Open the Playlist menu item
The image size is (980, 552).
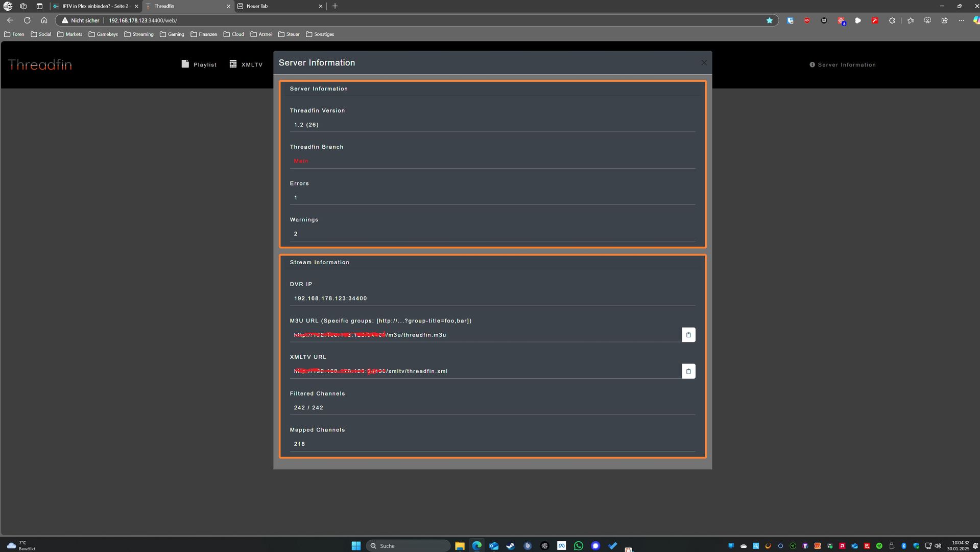199,64
